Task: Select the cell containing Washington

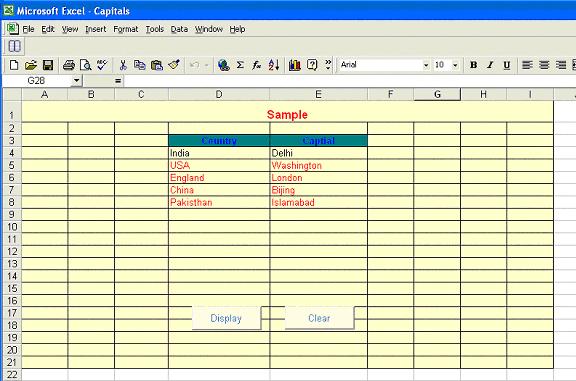Action: pyautogui.click(x=318, y=165)
